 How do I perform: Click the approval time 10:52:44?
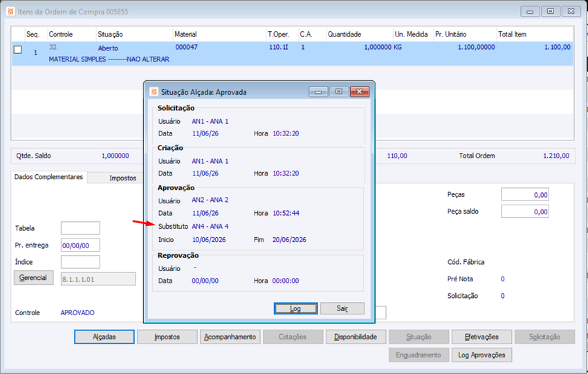(286, 213)
